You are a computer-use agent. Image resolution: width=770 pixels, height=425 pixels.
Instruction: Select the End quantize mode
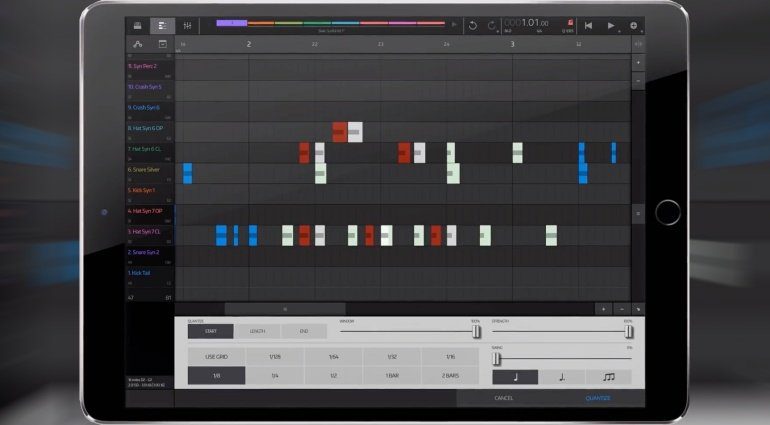[304, 331]
